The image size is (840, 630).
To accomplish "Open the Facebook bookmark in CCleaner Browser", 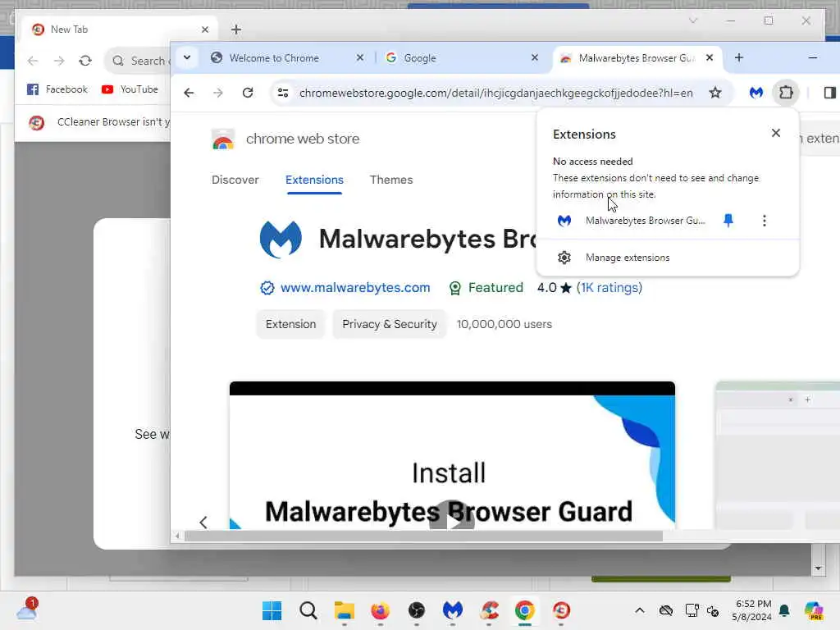I will [x=57, y=89].
